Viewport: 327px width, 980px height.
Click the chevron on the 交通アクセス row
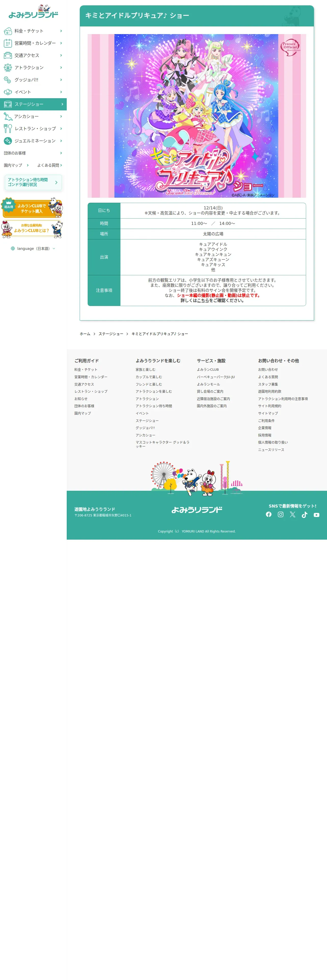tap(61, 55)
